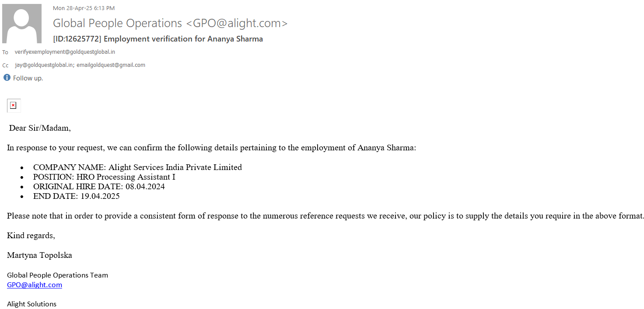
Task: Click sender name Global People Operations
Action: click(117, 23)
